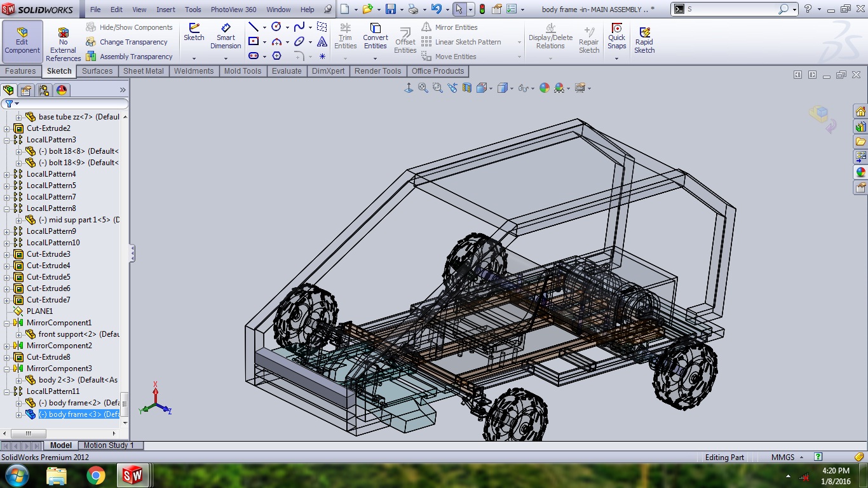This screenshot has height=488, width=868.
Task: Open Quick Snaps tool
Action: tap(616, 37)
